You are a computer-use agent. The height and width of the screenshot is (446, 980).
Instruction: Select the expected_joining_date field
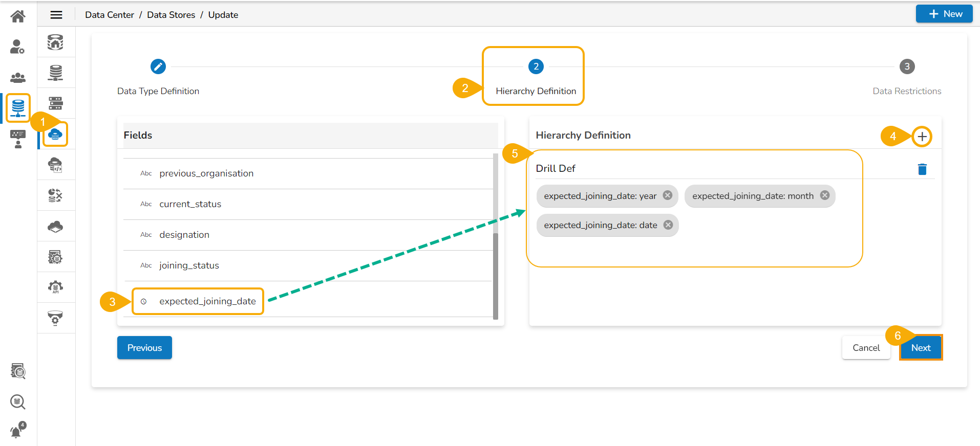[308, 301]
